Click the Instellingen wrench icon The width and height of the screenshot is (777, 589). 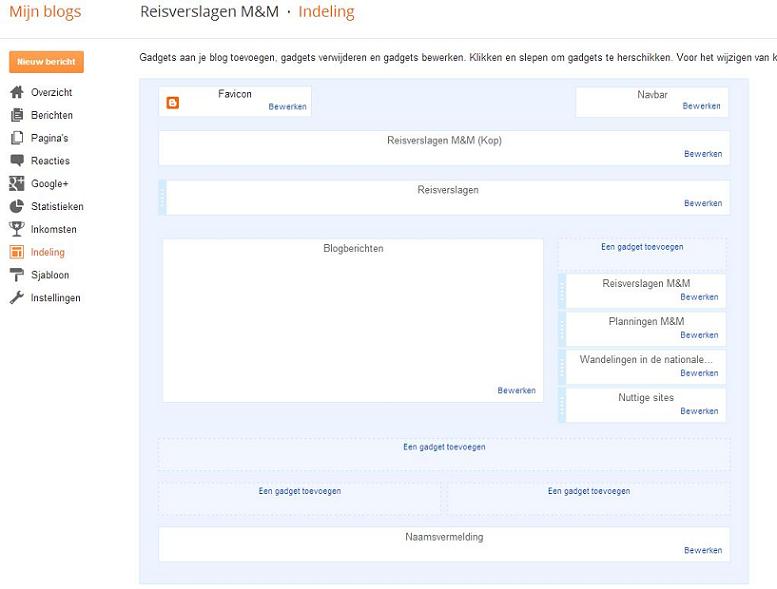[16, 298]
